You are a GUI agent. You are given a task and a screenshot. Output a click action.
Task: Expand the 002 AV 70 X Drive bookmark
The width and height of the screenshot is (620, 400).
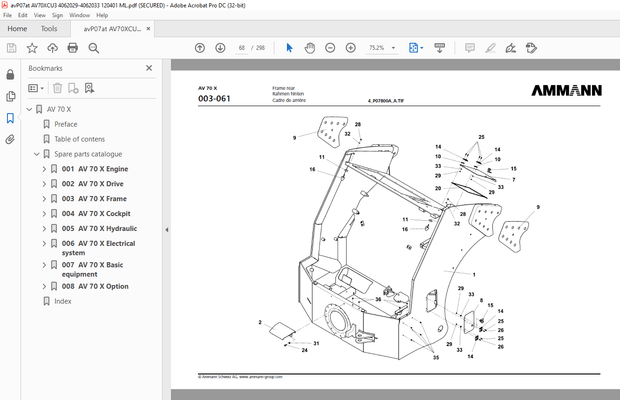[44, 184]
